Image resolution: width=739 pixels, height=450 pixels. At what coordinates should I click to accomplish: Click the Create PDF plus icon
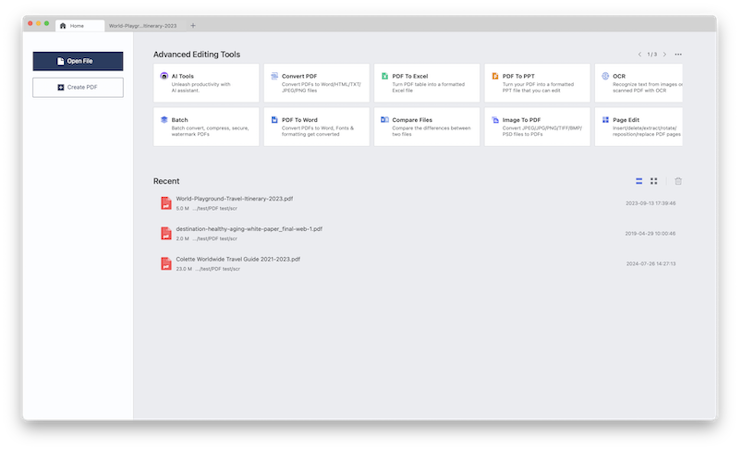coord(61,88)
